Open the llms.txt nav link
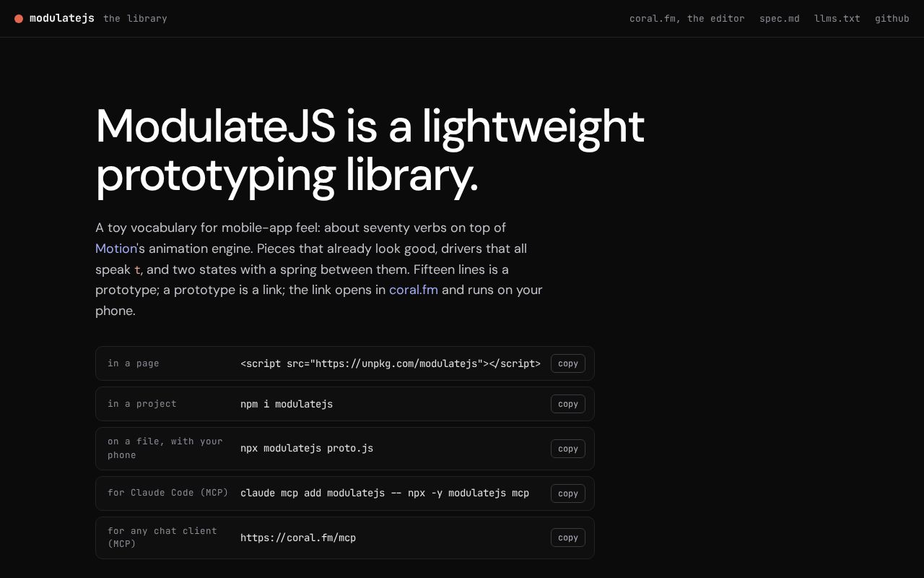The image size is (924, 578). [x=837, y=19]
